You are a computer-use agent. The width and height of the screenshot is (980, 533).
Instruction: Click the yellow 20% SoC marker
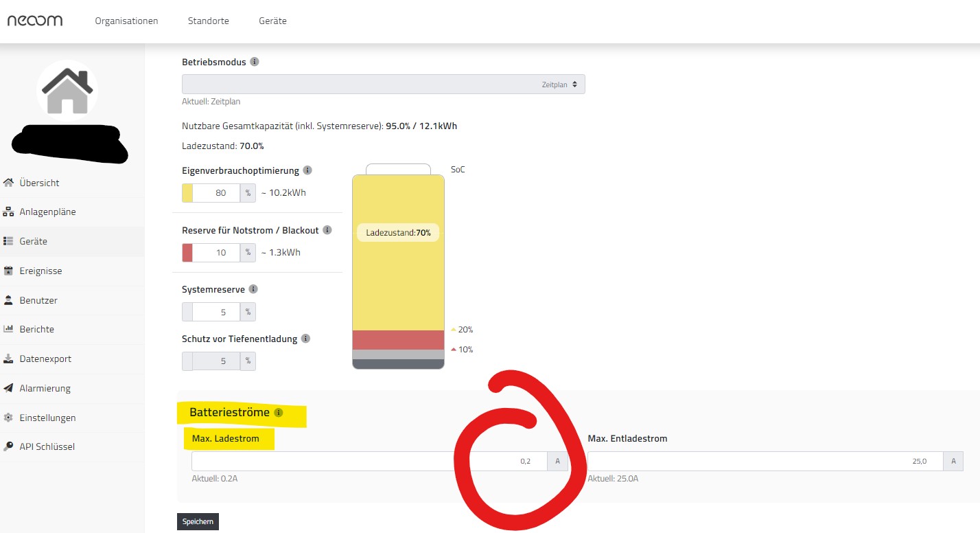pyautogui.click(x=461, y=330)
